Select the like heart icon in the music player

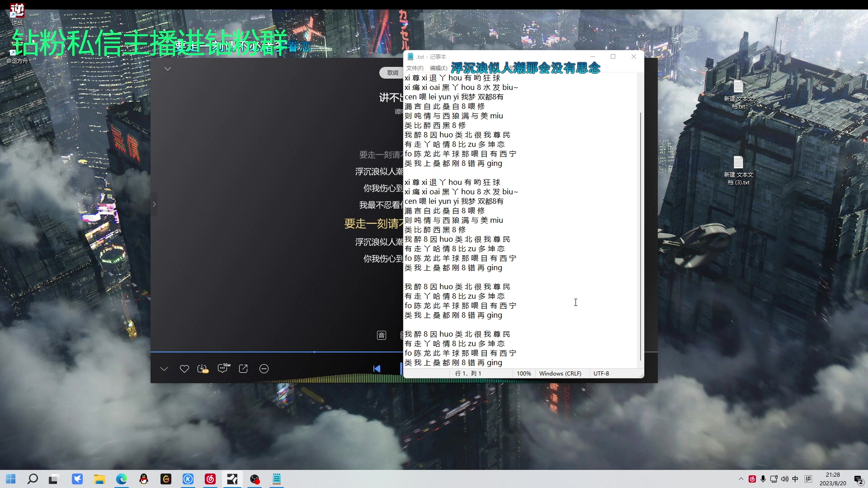pyautogui.click(x=184, y=369)
